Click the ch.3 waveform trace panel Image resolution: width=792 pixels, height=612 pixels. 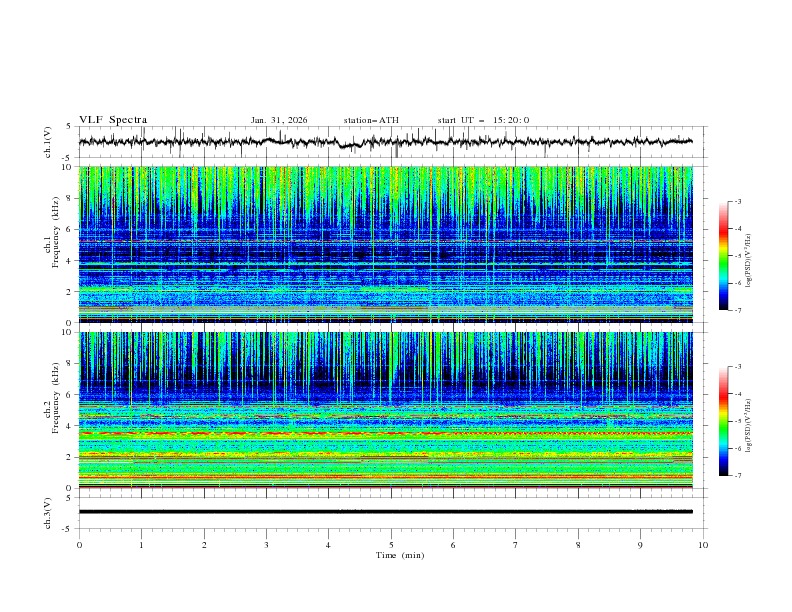tap(393, 513)
